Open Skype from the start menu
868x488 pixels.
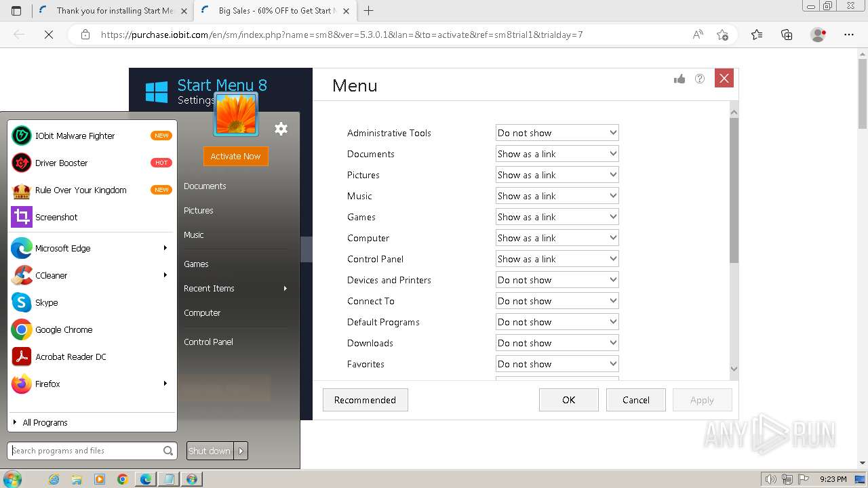92,302
